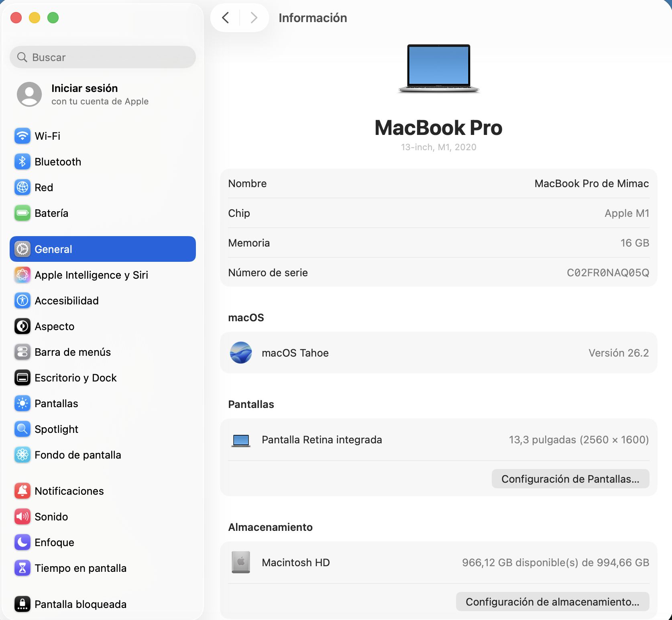Click the Tiempo en pantalla hourglass icon
672x620 pixels.
(x=22, y=568)
